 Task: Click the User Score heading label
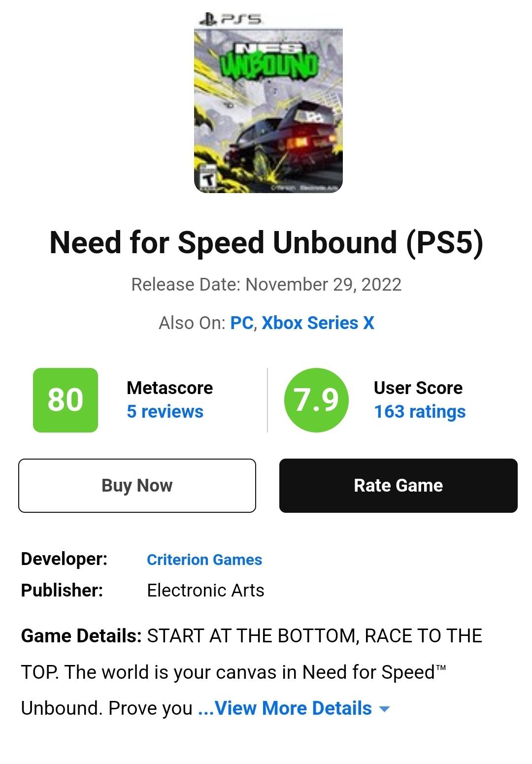point(418,388)
